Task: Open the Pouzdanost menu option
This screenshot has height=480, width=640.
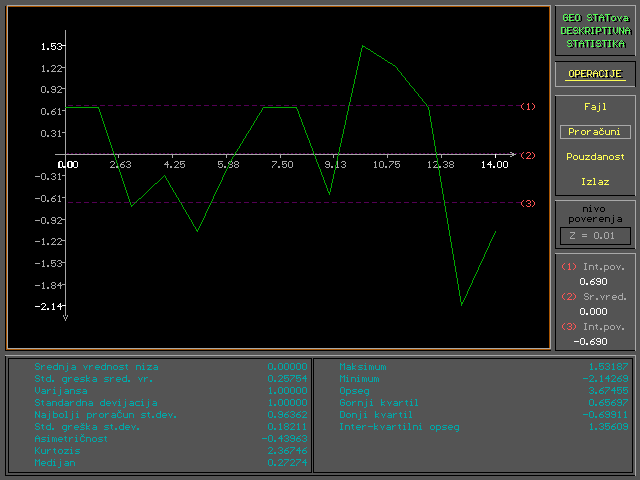Action: tap(595, 157)
